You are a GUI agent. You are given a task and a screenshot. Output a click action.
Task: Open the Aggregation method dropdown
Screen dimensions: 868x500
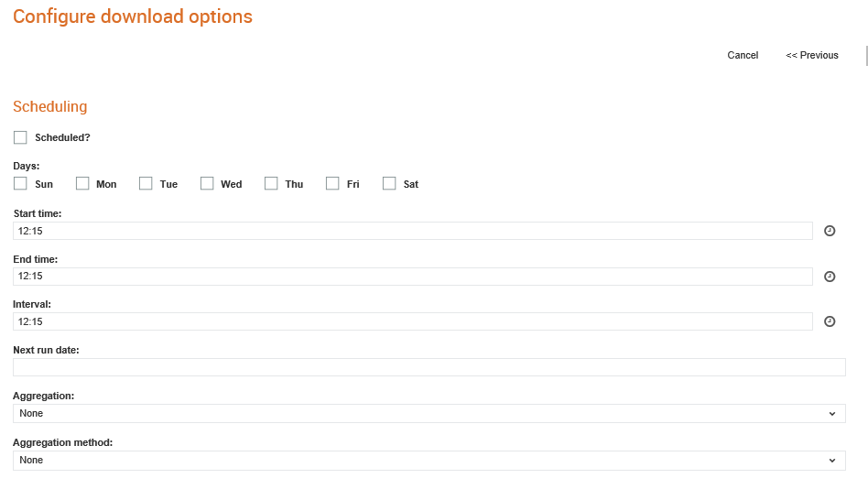coord(429,460)
